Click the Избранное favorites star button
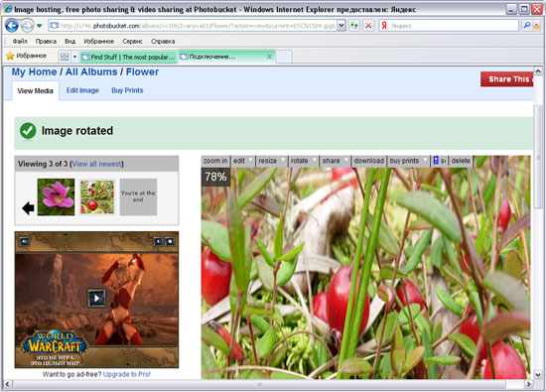This screenshot has height=392, width=546. pyautogui.click(x=27, y=56)
